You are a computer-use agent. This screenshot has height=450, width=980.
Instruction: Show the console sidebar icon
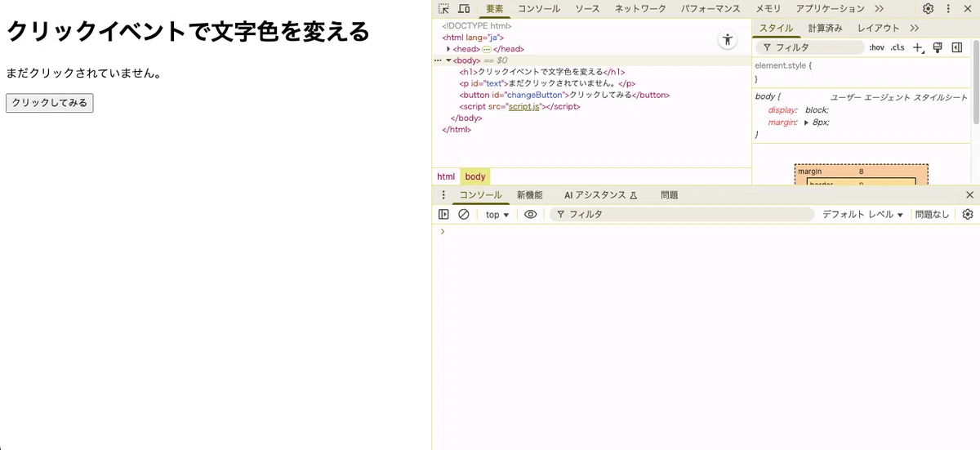(x=443, y=215)
